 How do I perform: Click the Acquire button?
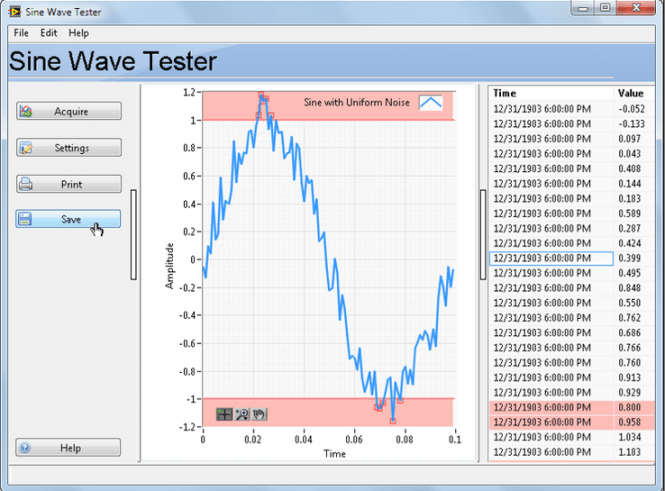69,111
